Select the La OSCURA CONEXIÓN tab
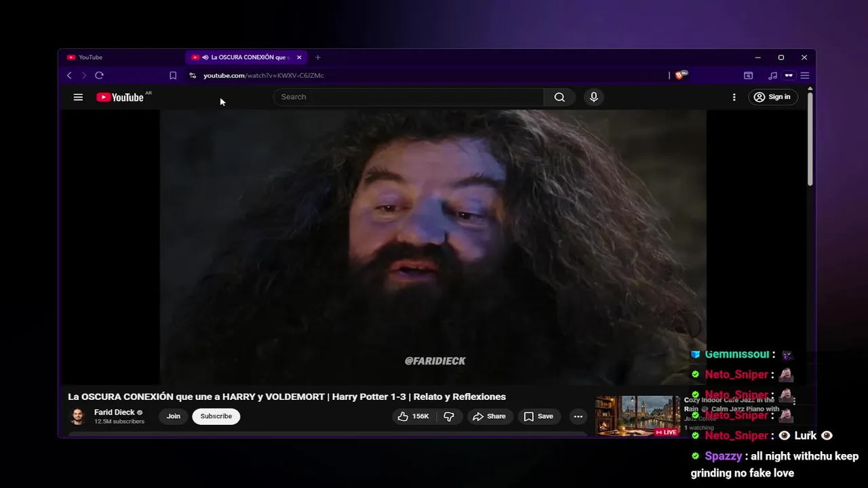Screen dimensions: 868x488 pos(245,58)
